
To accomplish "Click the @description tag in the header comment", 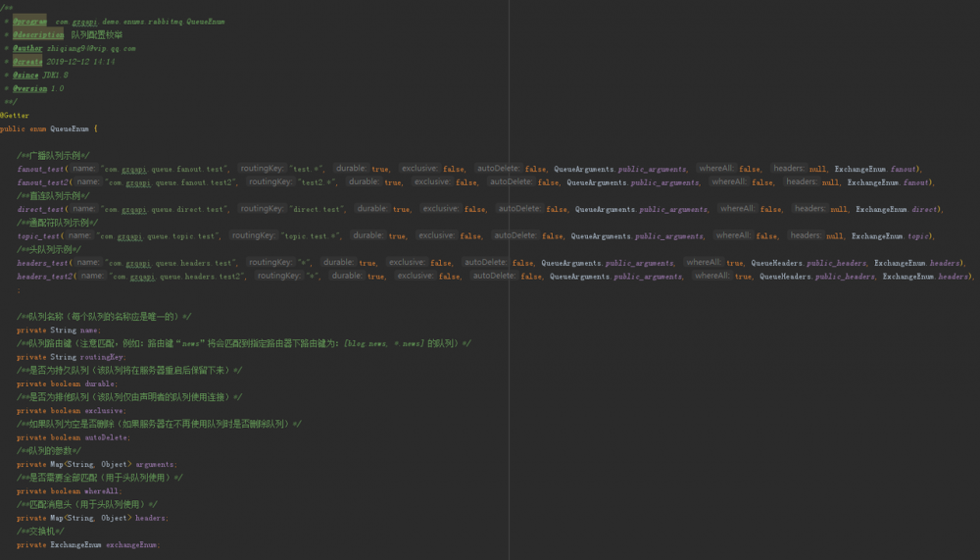I will point(38,35).
